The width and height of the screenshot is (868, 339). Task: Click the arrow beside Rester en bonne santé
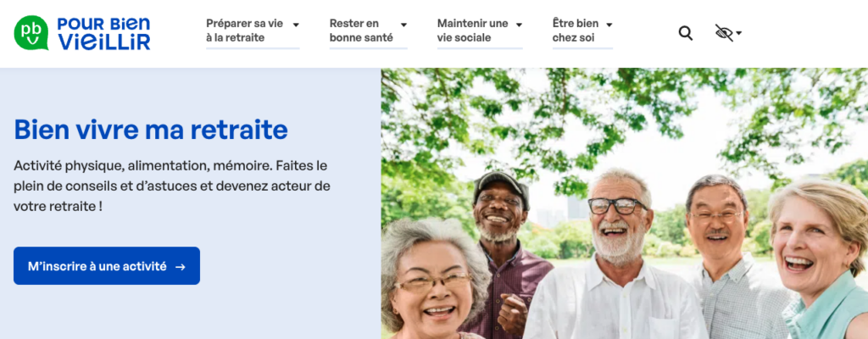pyautogui.click(x=403, y=25)
